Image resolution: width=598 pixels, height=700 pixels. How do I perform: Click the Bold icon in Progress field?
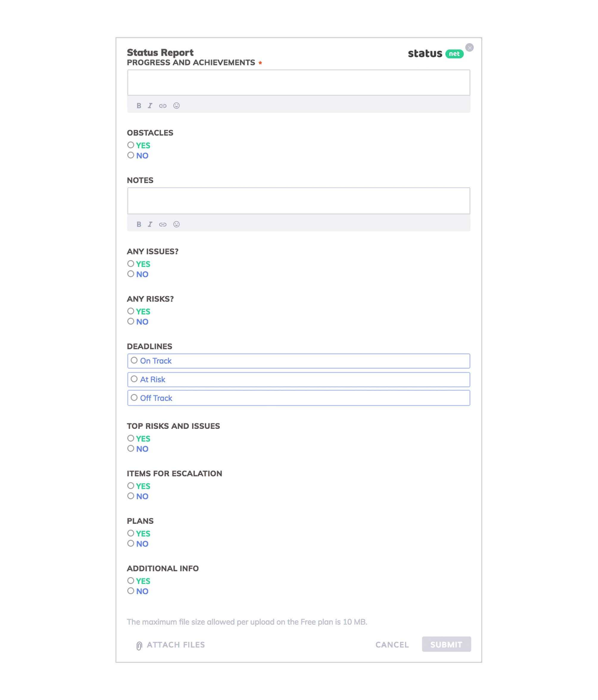[139, 106]
